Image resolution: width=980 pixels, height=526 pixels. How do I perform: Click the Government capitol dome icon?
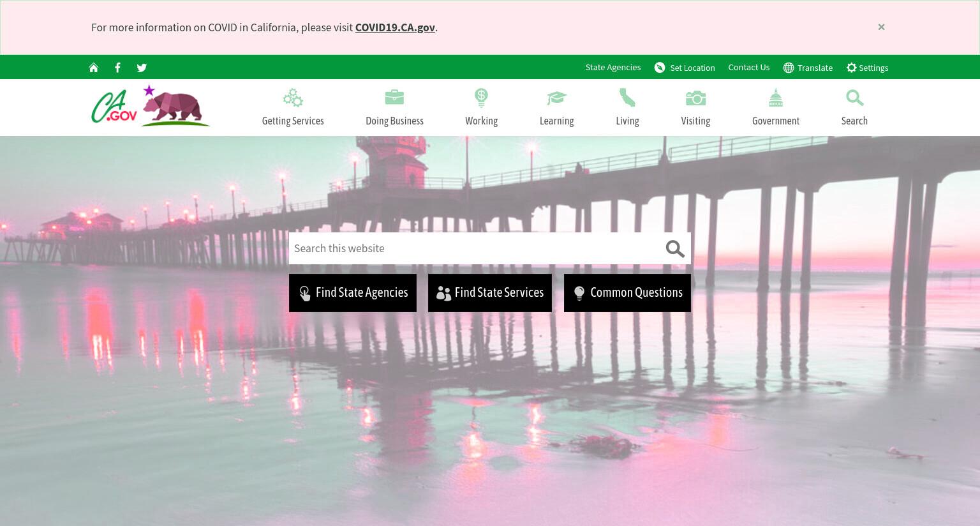[776, 98]
